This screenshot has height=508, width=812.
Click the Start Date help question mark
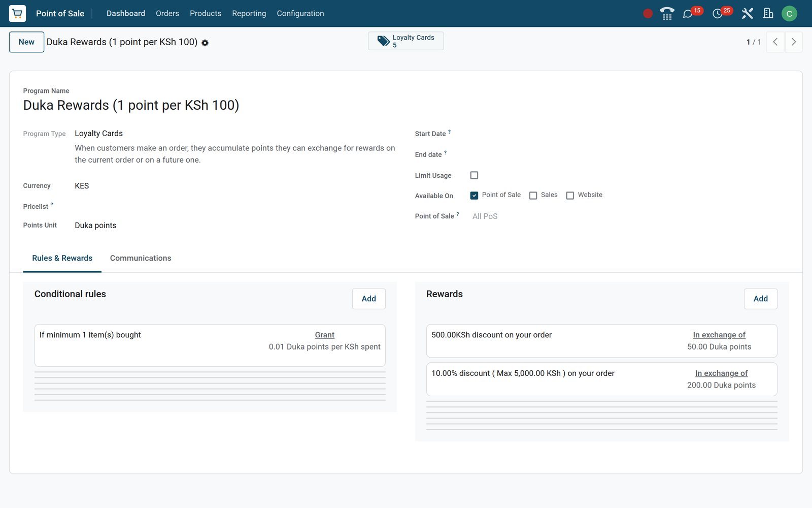coord(449,132)
